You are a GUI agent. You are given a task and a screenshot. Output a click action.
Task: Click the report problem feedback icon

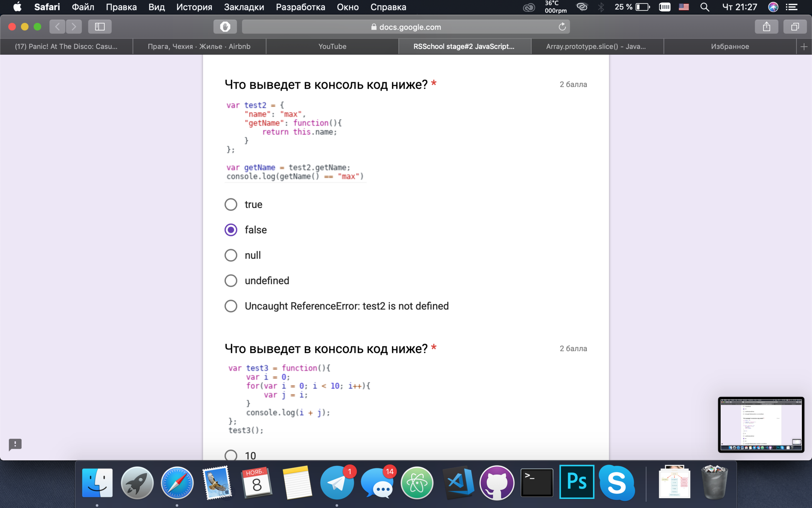click(15, 444)
